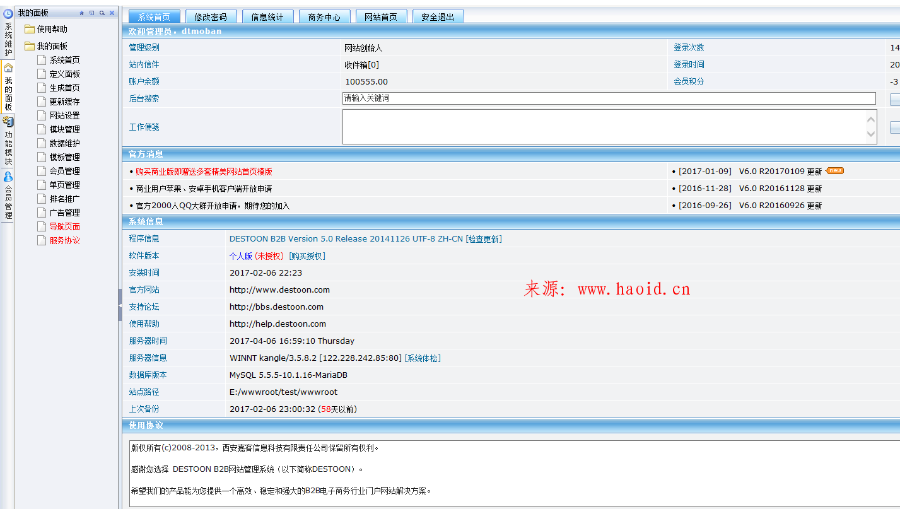
Task: Click the notes textarea scroll down arrow
Action: (x=871, y=134)
